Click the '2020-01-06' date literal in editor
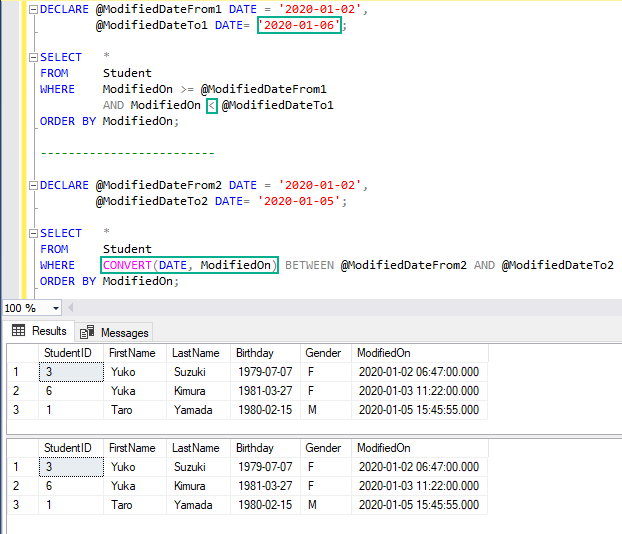 pyautogui.click(x=299, y=25)
